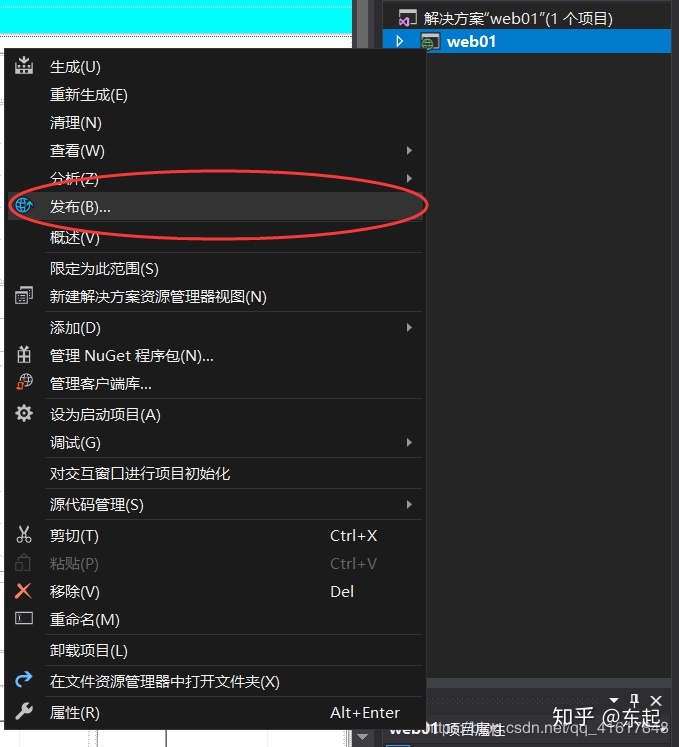Click the scissors Cut icon

pyautogui.click(x=24, y=535)
